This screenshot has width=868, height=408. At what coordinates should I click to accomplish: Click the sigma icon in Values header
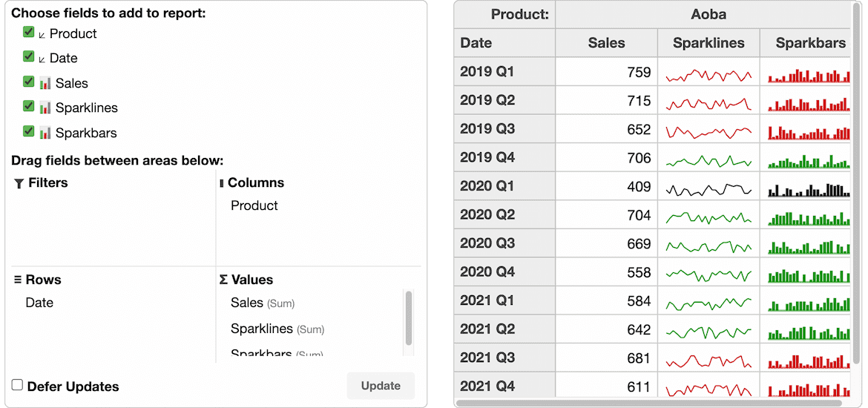[x=223, y=280]
